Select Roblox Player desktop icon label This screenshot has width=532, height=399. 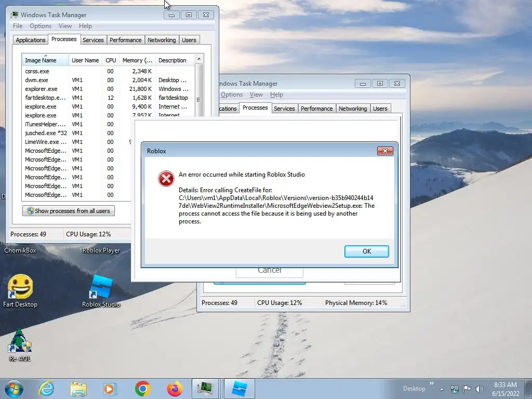[x=101, y=250]
